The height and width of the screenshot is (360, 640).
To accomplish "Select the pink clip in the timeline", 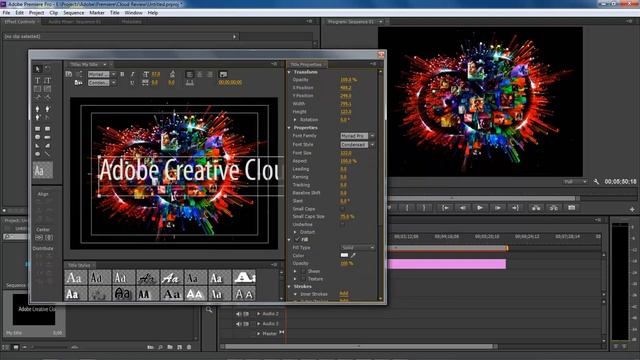I will pos(447,264).
